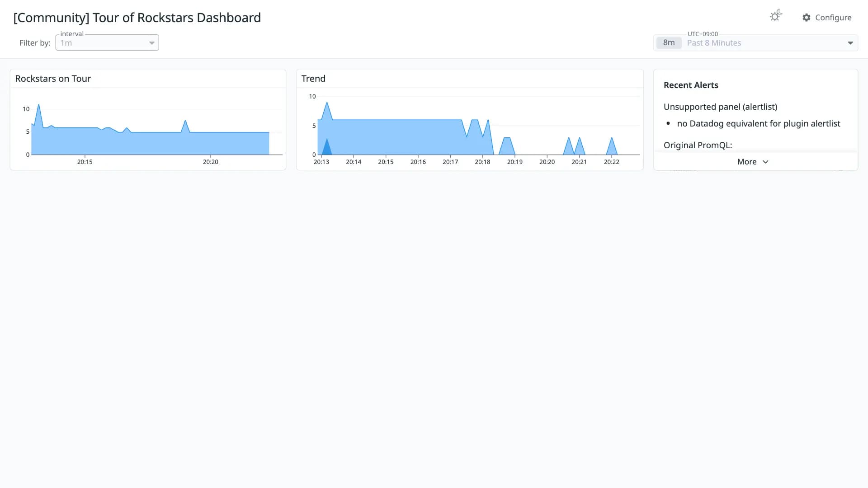Click the interval dropdown arrow

[152, 43]
